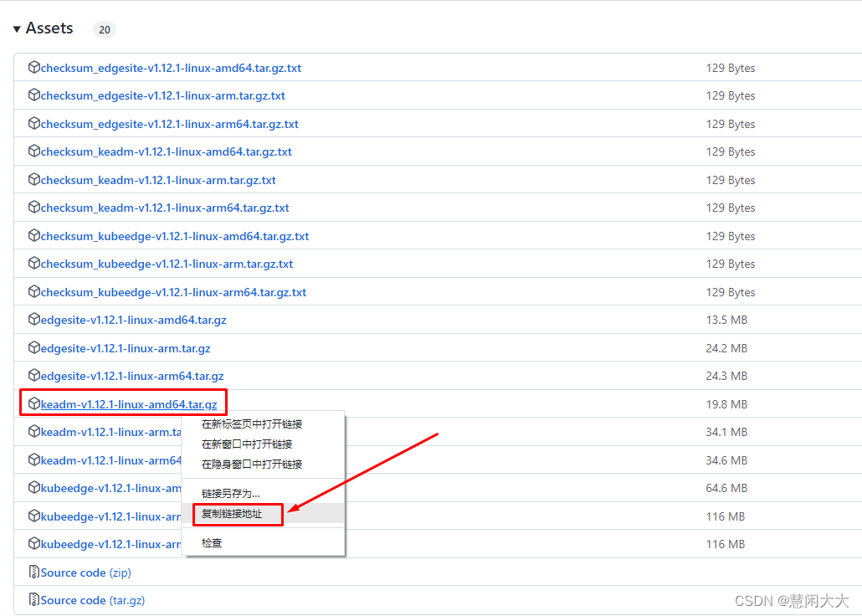Click package icon beside checksum_kubeedge-v1.12.1-linux-arm.tar.gz.txt
The width and height of the screenshot is (862, 616).
(34, 263)
